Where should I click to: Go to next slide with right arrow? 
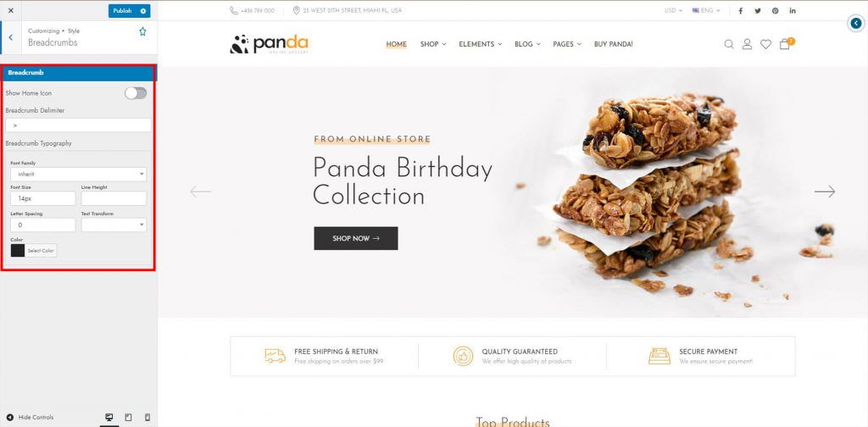(824, 191)
